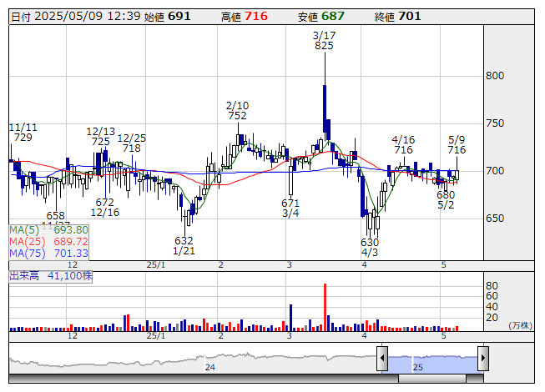Click the 高値 716 high value
The image size is (545, 392).
click(x=245, y=17)
